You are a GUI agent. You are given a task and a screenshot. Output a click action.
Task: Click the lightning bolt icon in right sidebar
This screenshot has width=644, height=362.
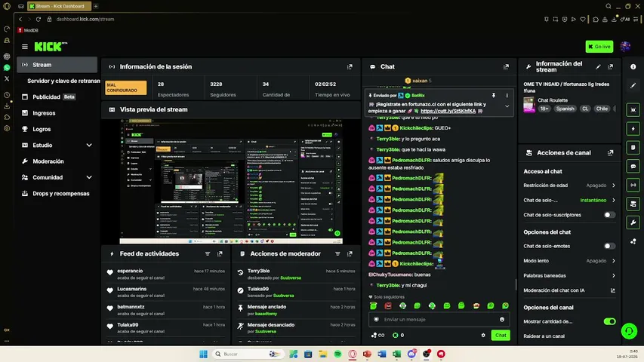pyautogui.click(x=633, y=128)
